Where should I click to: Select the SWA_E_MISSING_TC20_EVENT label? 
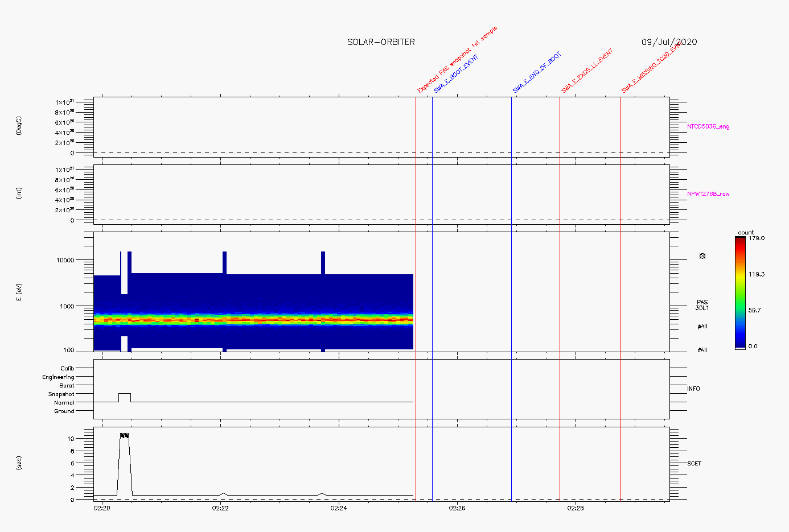click(651, 68)
